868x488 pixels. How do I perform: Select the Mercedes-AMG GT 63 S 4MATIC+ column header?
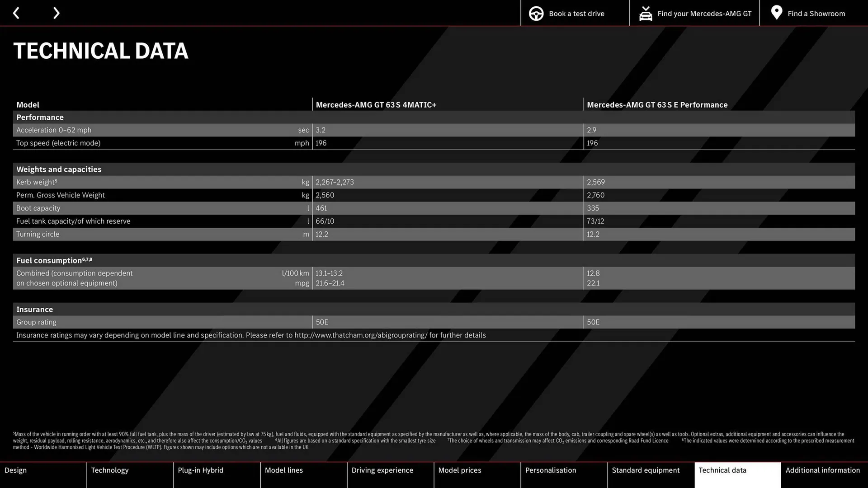click(x=376, y=104)
